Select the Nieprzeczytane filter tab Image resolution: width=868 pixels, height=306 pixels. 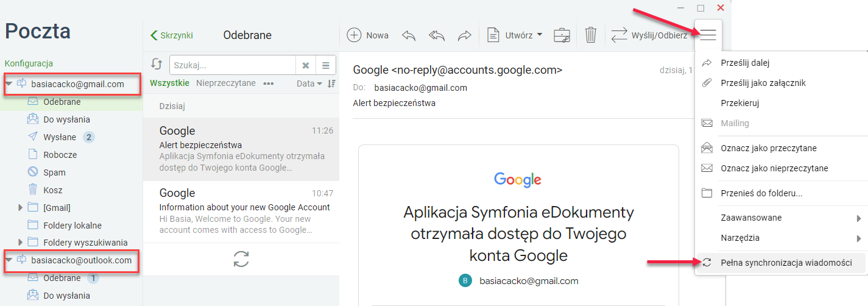226,83
